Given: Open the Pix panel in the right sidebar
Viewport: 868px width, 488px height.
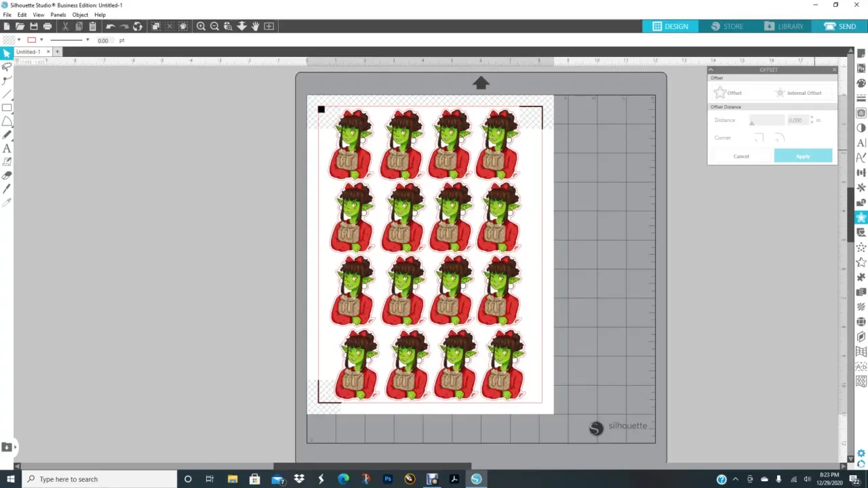Looking at the screenshot, I should (x=861, y=68).
